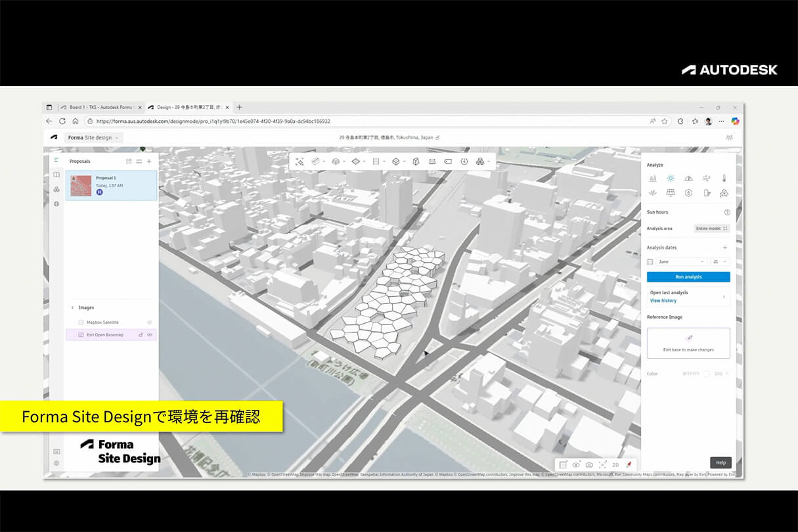This screenshot has width=798, height=532.
Task: Select the Design - 29 browser tab
Action: (x=188, y=107)
